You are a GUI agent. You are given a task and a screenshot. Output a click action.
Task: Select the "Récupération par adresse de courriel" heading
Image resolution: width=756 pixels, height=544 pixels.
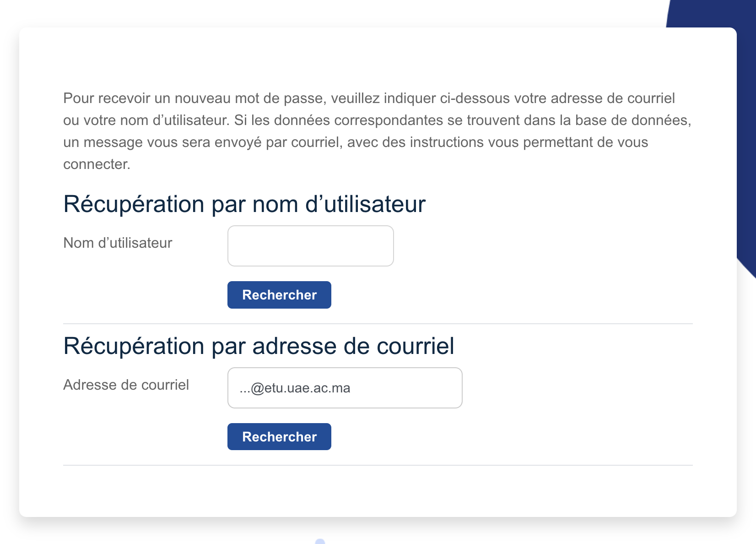click(259, 346)
